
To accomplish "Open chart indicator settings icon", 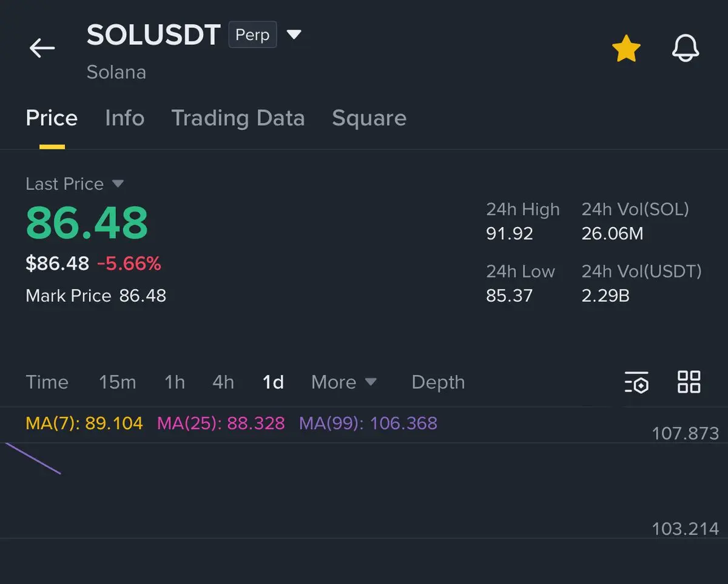I will point(636,382).
